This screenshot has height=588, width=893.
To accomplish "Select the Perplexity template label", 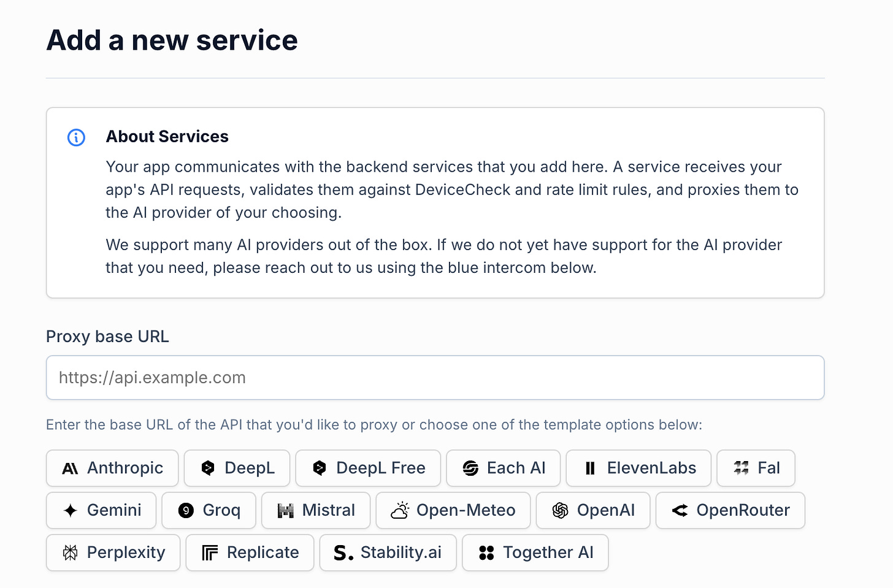I will point(126,553).
